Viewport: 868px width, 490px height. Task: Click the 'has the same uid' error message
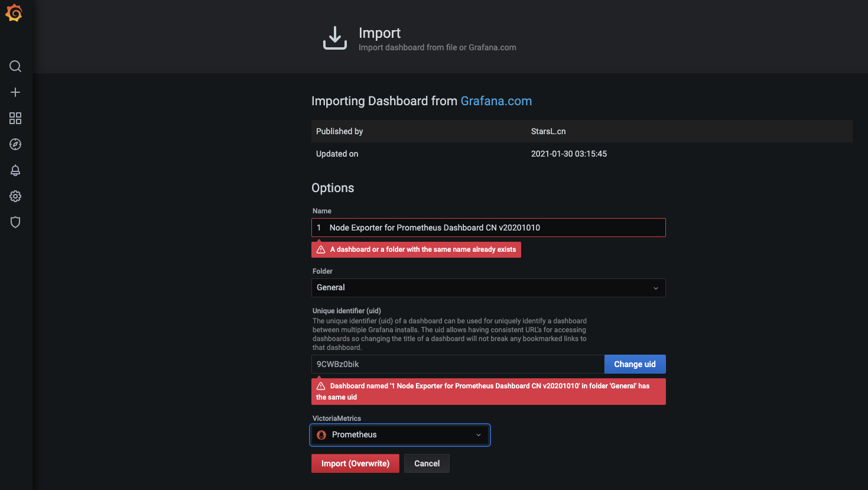pos(489,391)
